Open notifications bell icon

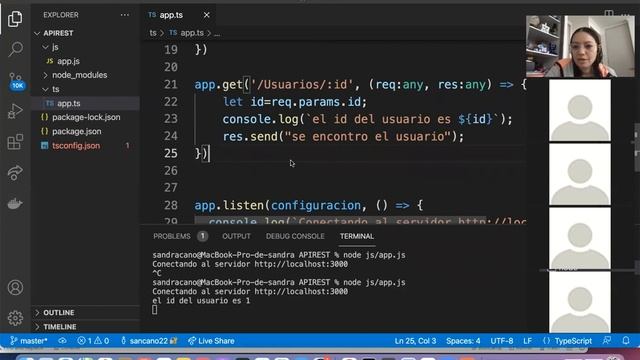coord(626,340)
